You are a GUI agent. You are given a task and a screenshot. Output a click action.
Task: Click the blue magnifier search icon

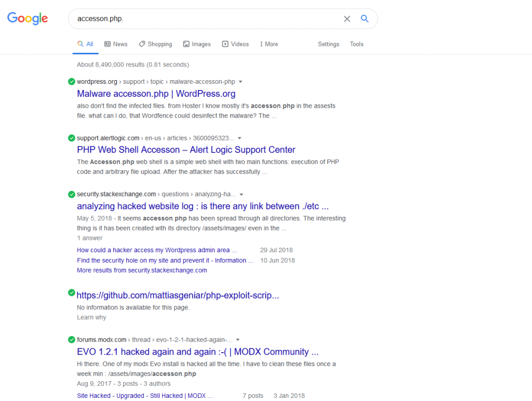click(x=364, y=18)
